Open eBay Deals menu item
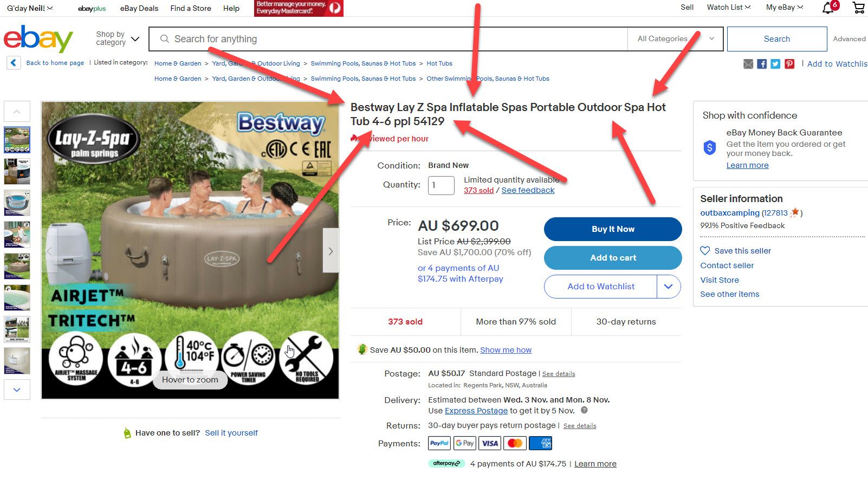The width and height of the screenshot is (868, 480). coord(139,8)
